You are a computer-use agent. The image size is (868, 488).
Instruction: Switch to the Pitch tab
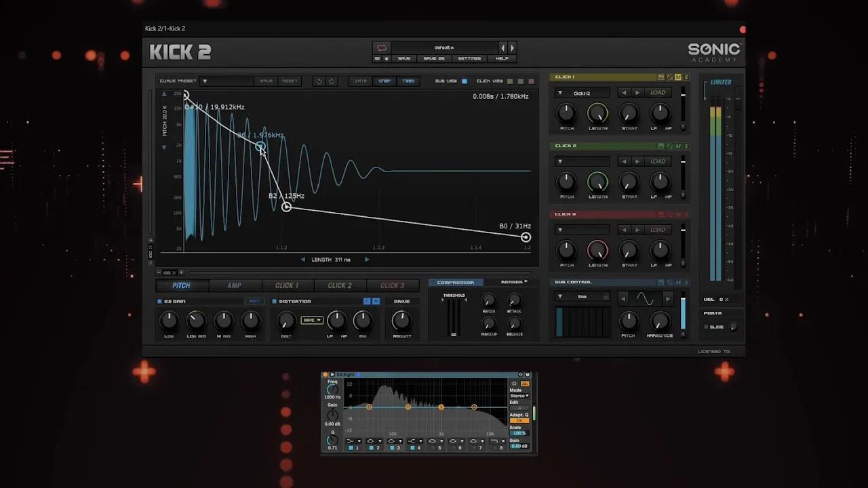(181, 285)
